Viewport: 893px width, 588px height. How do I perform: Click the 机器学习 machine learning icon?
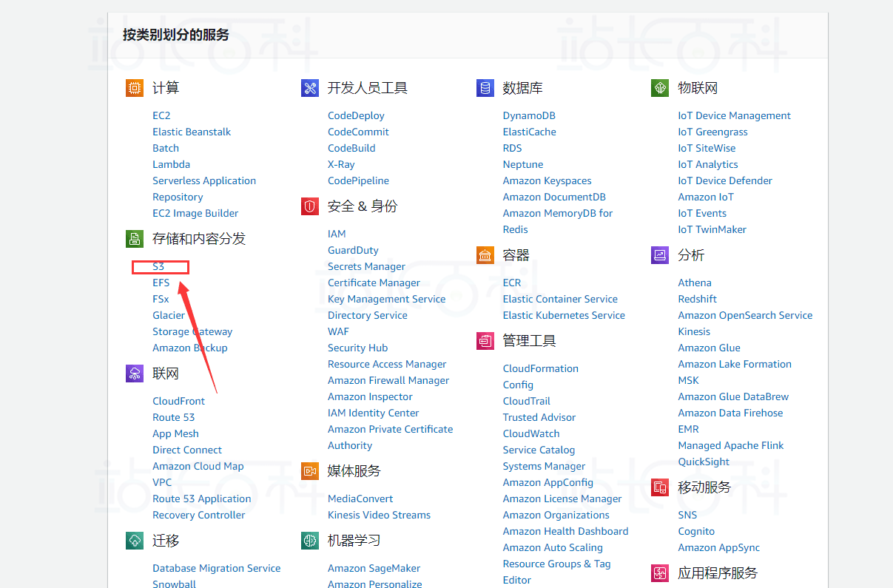click(309, 541)
